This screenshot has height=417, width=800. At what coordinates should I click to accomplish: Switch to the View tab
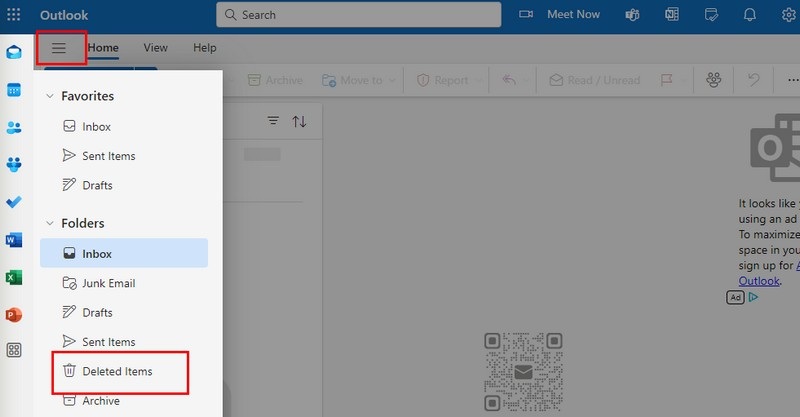(155, 48)
